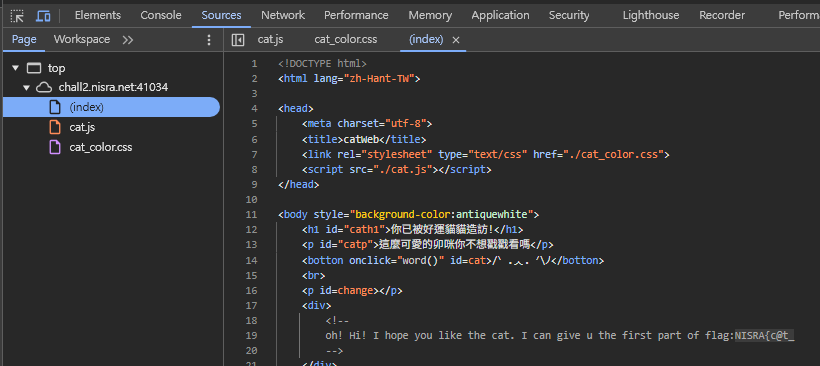Collapse the top frame tree node
The height and width of the screenshot is (366, 820).
pos(15,68)
